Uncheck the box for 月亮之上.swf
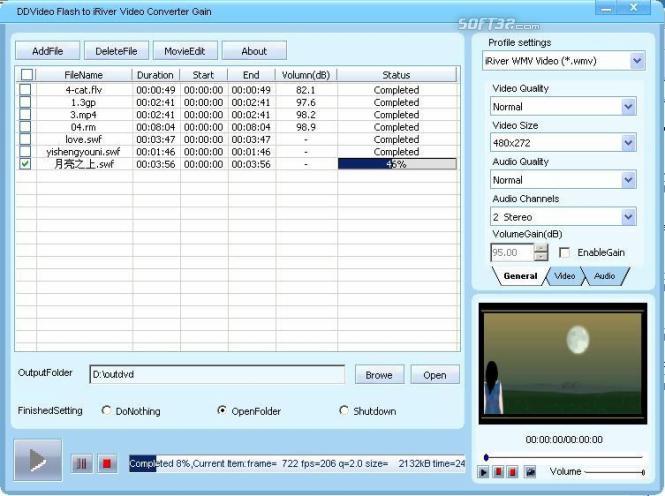This screenshot has height=496, width=665. click(25, 164)
